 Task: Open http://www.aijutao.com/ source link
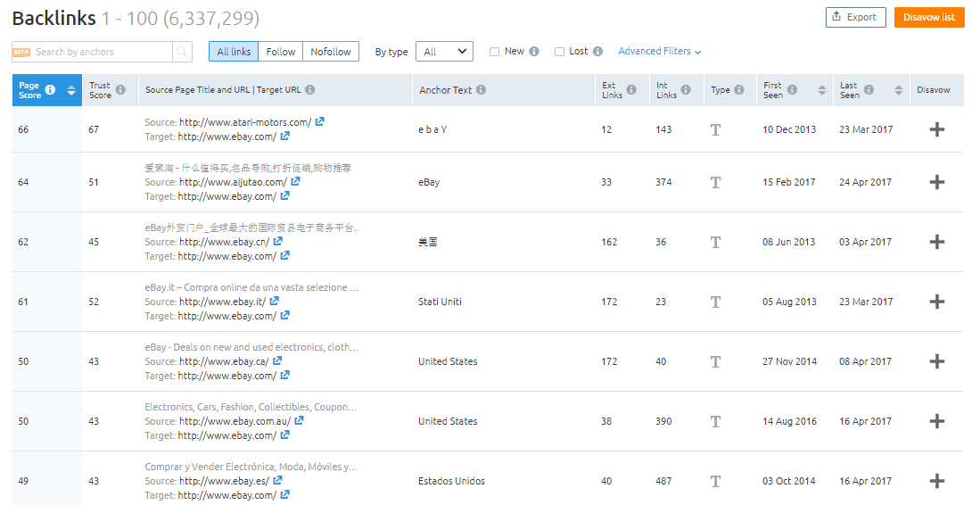(233, 182)
